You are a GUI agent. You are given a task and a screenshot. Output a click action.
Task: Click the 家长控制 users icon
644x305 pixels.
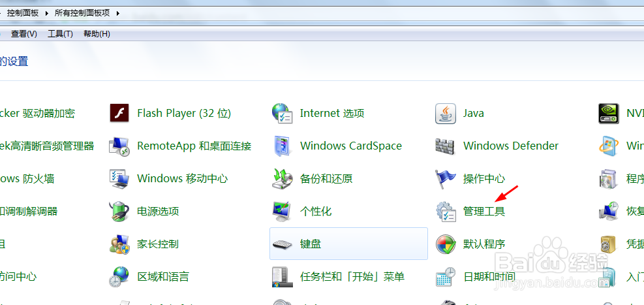pos(119,244)
